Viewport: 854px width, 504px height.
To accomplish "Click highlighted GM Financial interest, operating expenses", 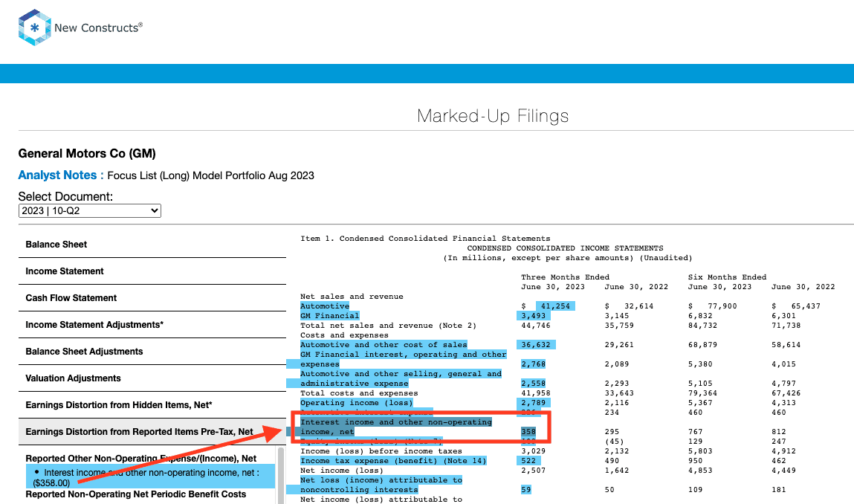I will [x=403, y=360].
